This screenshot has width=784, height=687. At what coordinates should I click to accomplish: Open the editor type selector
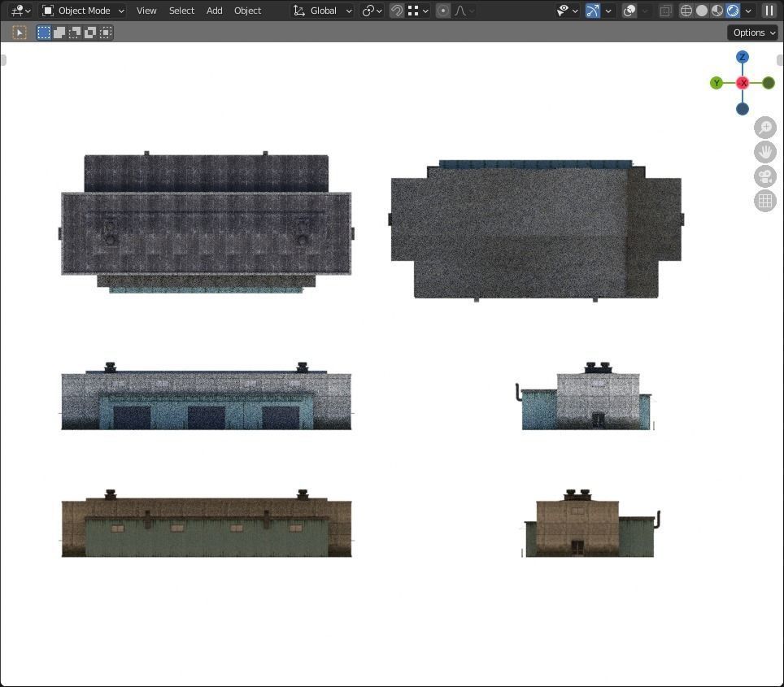(x=20, y=11)
